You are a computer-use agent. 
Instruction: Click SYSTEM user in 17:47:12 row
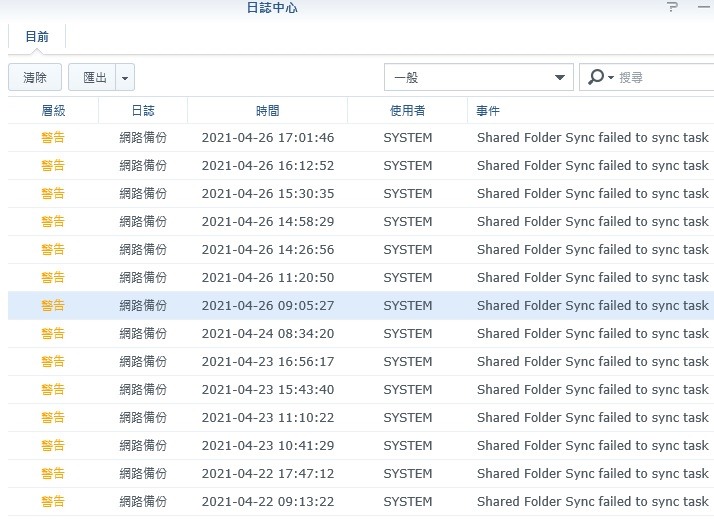point(408,474)
